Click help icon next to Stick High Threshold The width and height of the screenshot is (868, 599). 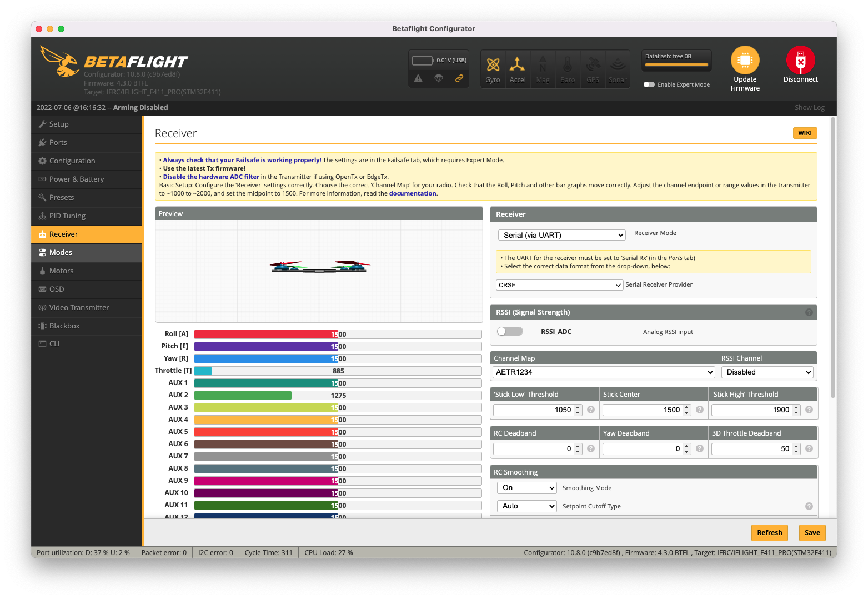point(809,410)
